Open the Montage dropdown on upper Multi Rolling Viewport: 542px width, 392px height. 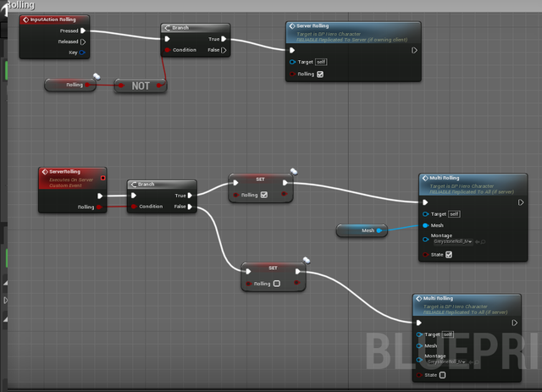[x=453, y=241]
